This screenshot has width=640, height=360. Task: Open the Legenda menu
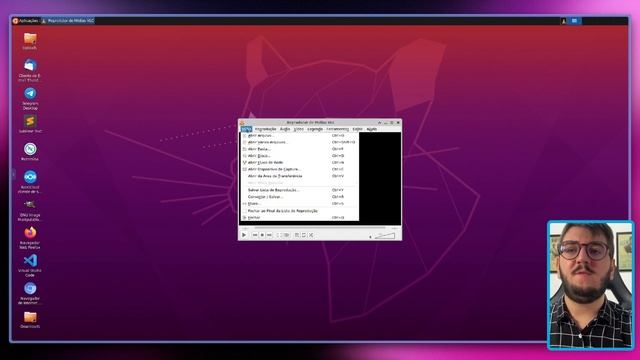pos(315,129)
